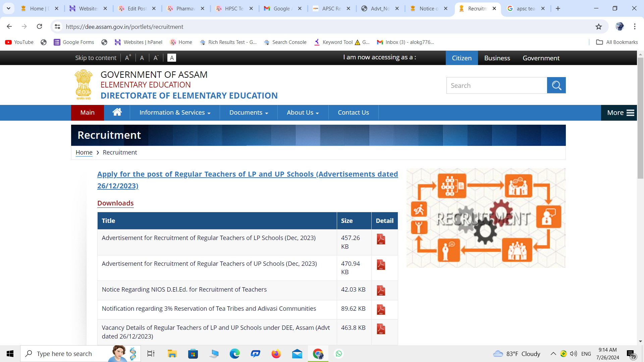View site information icon in address bar

58,26
